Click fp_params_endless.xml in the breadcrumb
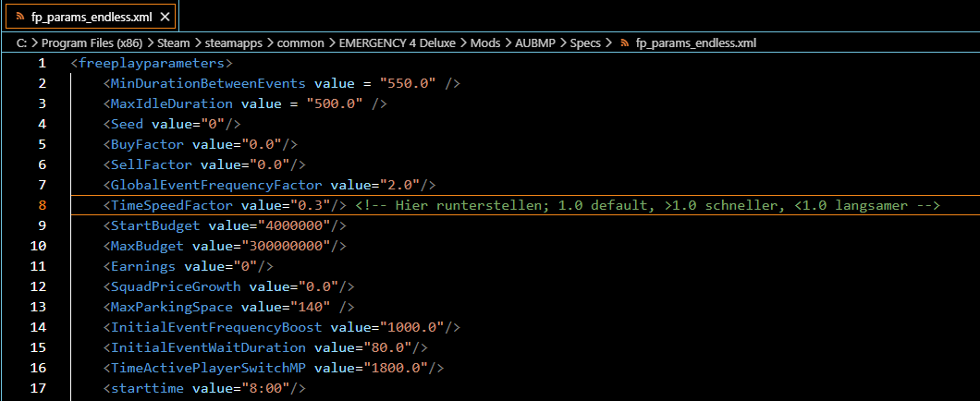Image resolution: width=980 pixels, height=401 pixels. coord(695,43)
